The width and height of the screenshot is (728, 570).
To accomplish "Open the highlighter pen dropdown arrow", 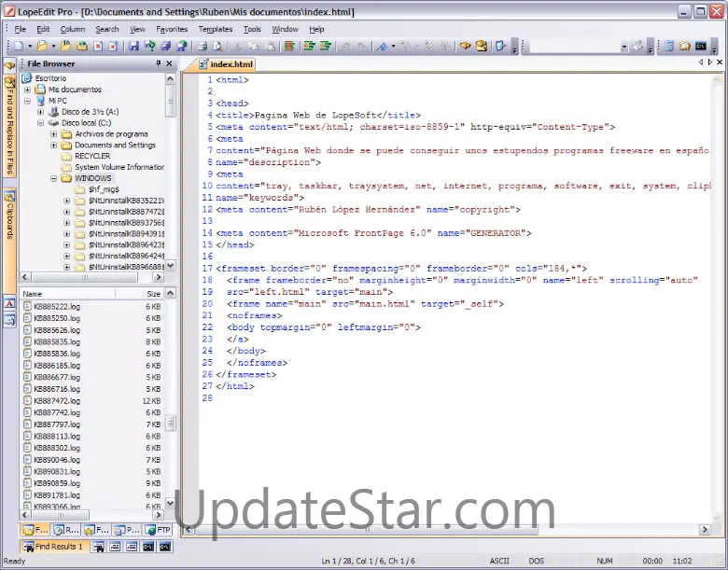I will (x=393, y=46).
